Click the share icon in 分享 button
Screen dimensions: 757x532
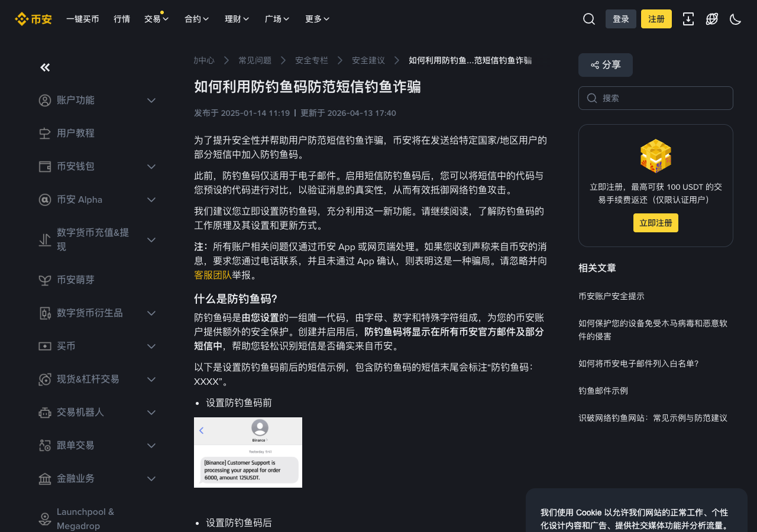(595, 65)
